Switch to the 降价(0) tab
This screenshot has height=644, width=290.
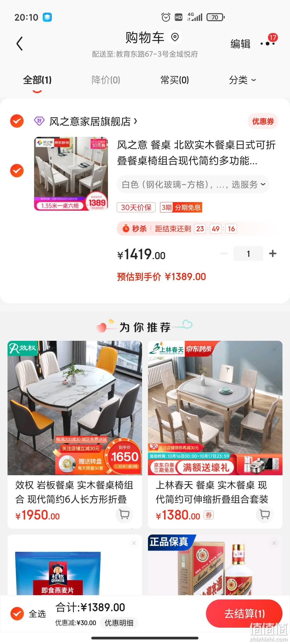106,80
